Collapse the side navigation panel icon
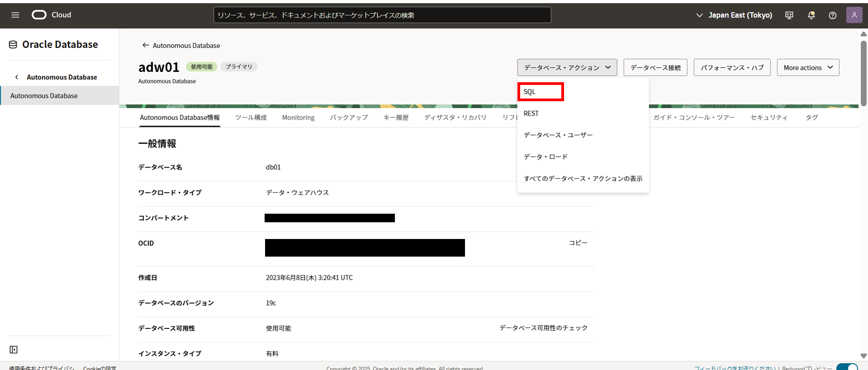This screenshot has width=868, height=370. pyautogui.click(x=14, y=350)
